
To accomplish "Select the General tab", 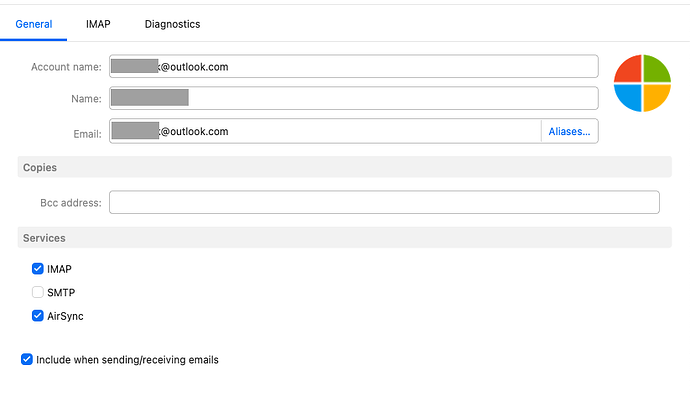I will tap(34, 24).
